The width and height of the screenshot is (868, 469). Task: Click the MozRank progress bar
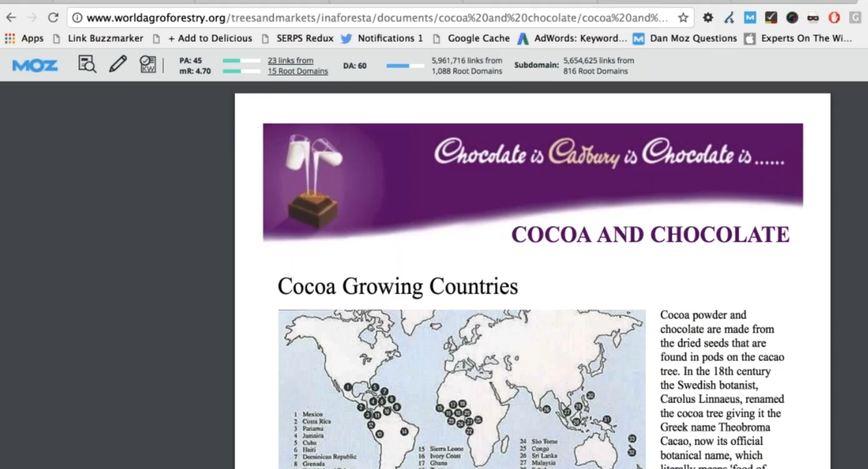[x=241, y=71]
